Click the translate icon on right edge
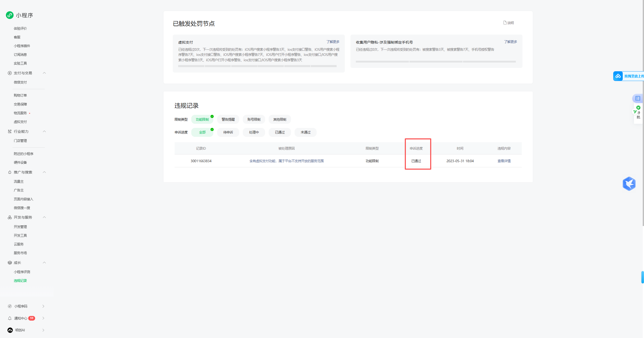 (x=638, y=98)
